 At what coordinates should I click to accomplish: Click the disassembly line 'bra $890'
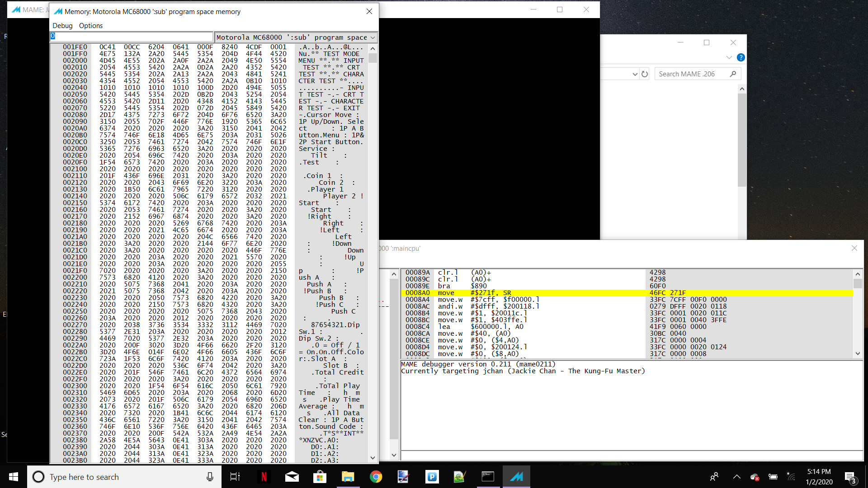626,286
